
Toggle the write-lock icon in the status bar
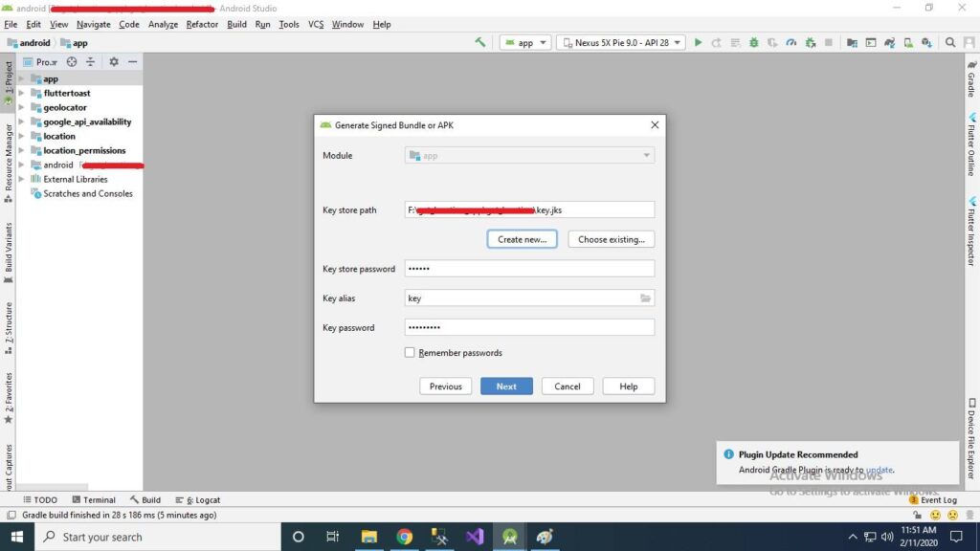917,515
